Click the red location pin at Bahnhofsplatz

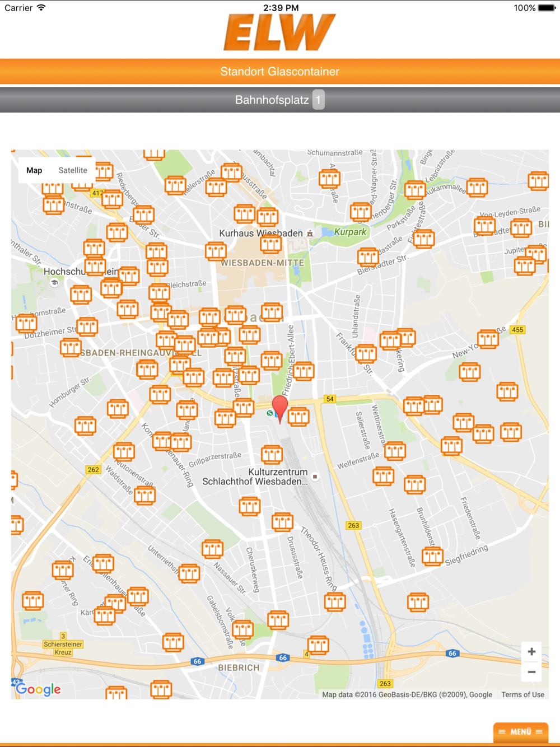click(x=280, y=408)
